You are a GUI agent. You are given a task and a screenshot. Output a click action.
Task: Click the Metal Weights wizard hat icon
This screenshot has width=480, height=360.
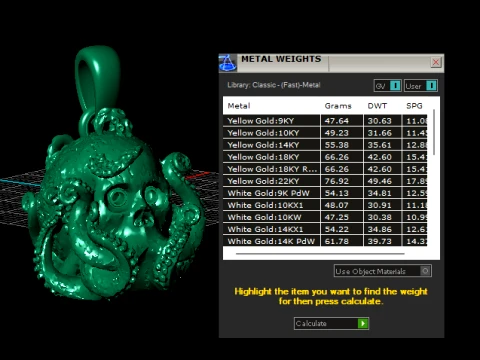[x=228, y=63]
